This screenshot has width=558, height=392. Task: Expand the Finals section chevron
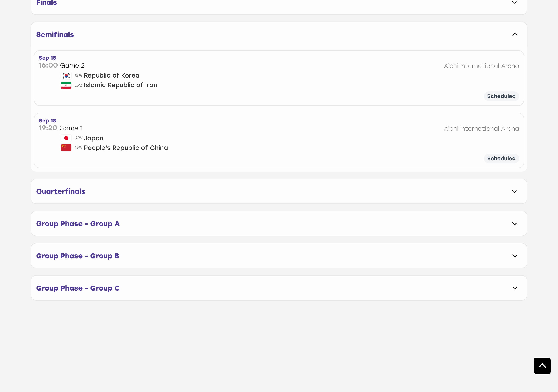[x=515, y=2]
